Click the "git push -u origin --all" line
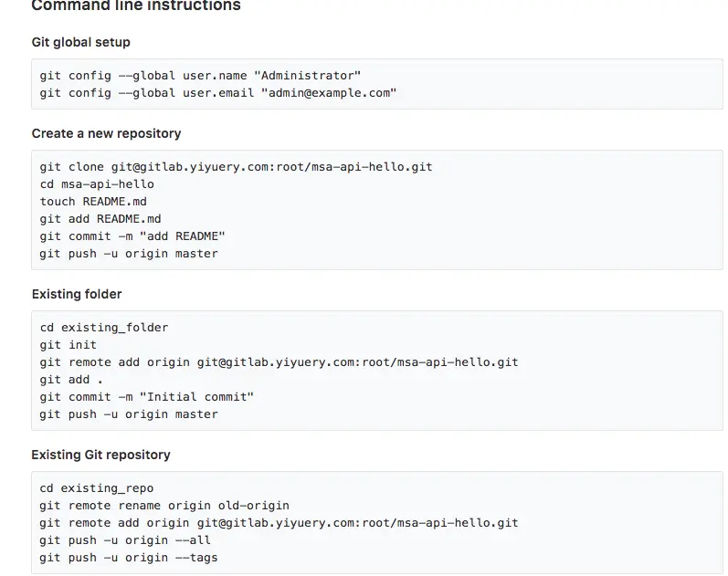This screenshot has height=576, width=728. [125, 539]
